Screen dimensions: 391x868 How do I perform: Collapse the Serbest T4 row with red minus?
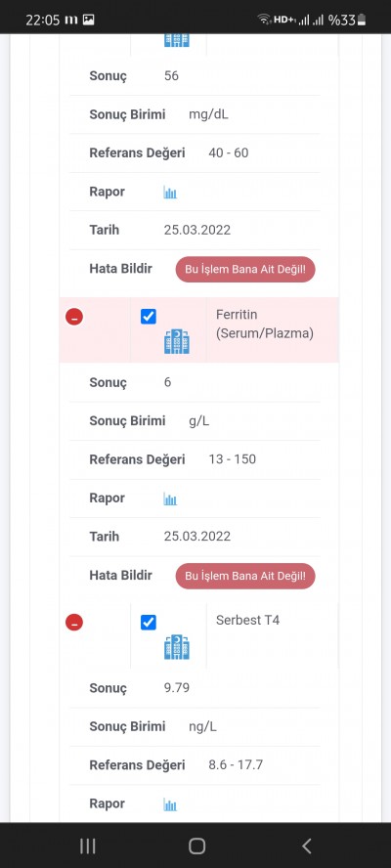[x=74, y=623]
